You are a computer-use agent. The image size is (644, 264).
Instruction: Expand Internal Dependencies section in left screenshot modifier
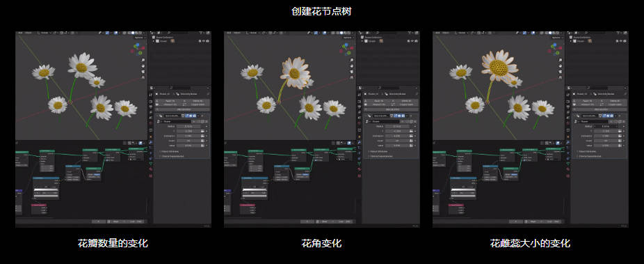(x=171, y=156)
